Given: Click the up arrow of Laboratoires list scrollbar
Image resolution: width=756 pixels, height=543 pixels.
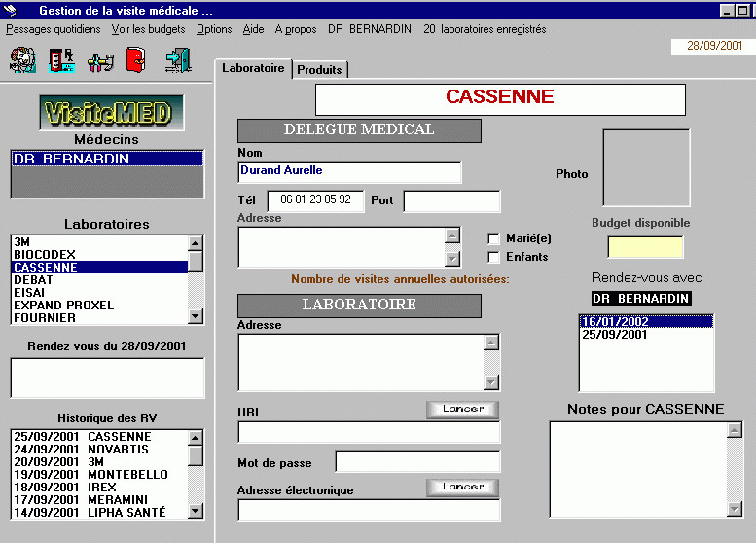Looking at the screenshot, I should [195, 243].
